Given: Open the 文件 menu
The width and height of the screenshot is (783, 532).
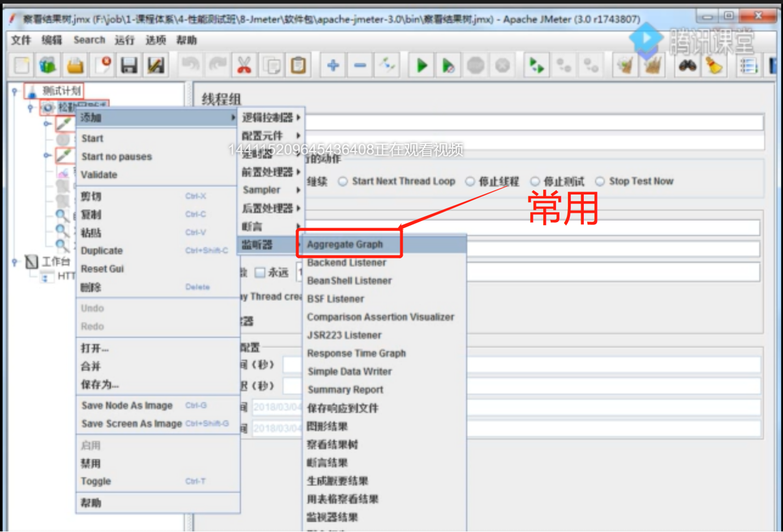Looking at the screenshot, I should pos(21,40).
